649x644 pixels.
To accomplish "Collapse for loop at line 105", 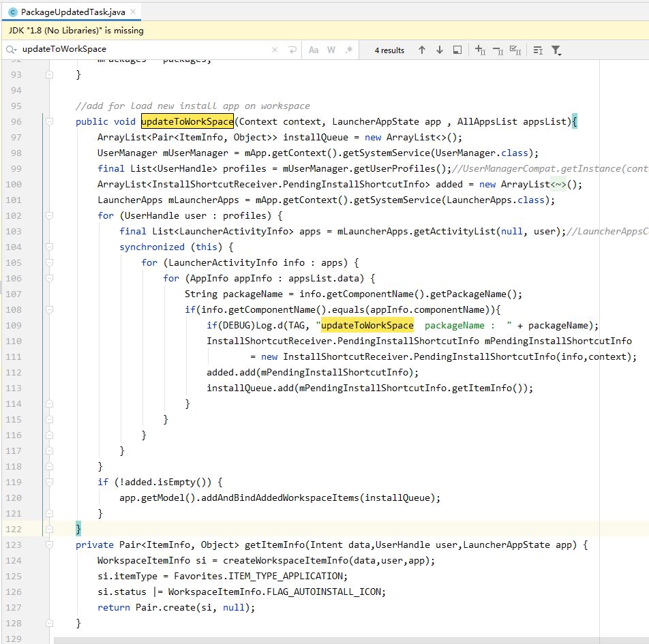I will (49, 262).
